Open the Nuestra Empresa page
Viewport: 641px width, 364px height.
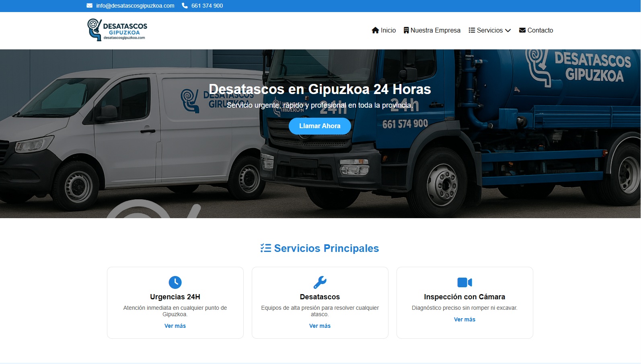coord(436,30)
